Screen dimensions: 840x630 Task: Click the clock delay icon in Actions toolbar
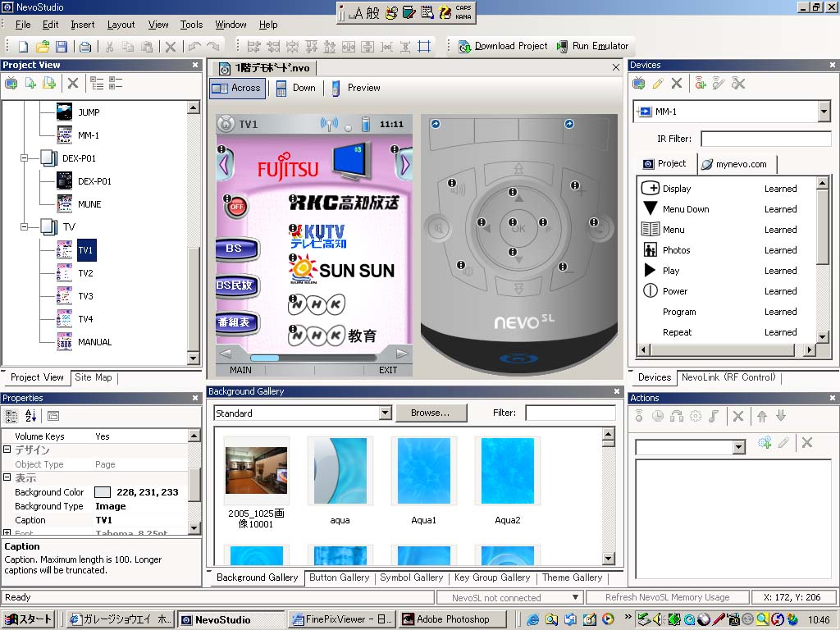[658, 416]
